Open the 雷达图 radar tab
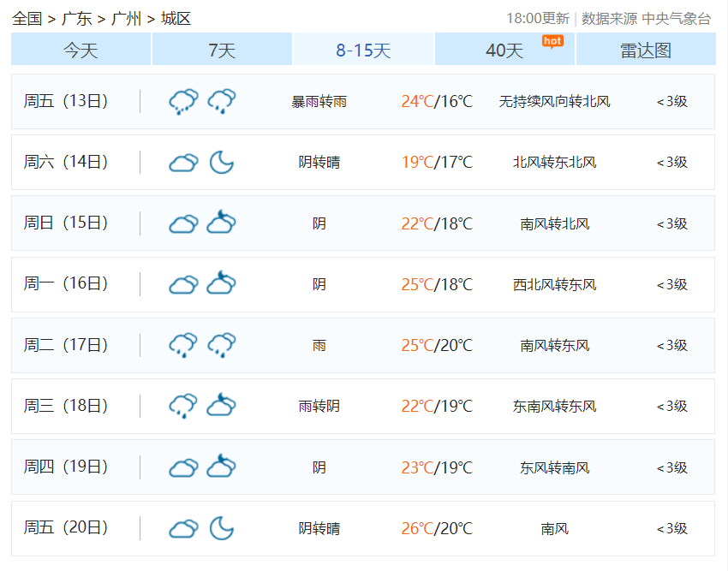Viewport: 728px width, 571px height. click(645, 50)
